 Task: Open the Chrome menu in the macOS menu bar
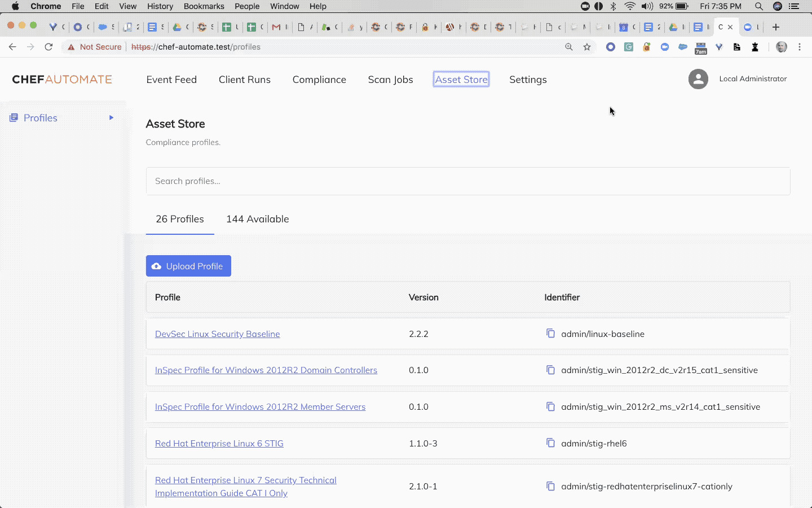click(46, 6)
